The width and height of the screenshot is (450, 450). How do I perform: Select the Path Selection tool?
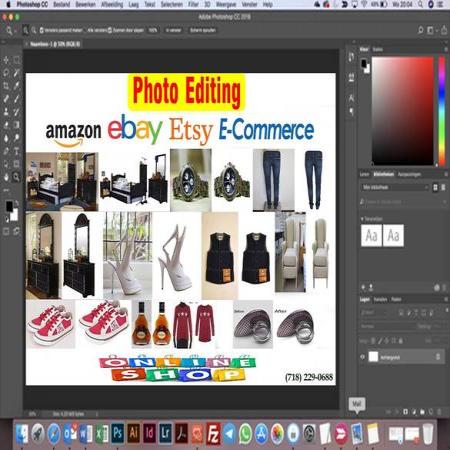pos(6,164)
